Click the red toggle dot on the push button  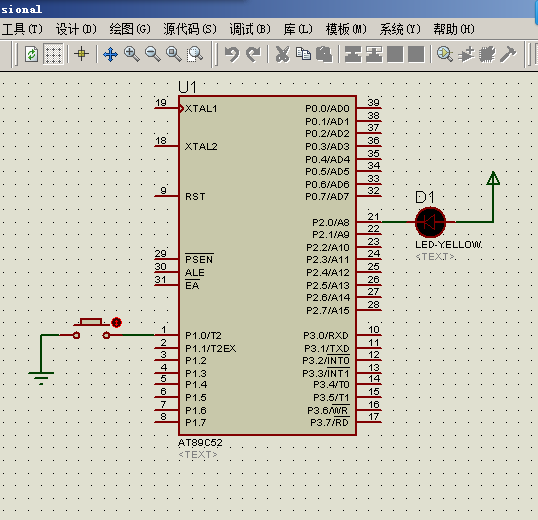point(116,322)
